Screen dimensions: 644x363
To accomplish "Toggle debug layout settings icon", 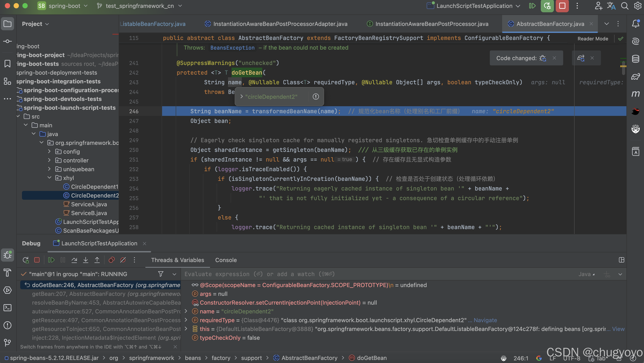I will (x=621, y=260).
